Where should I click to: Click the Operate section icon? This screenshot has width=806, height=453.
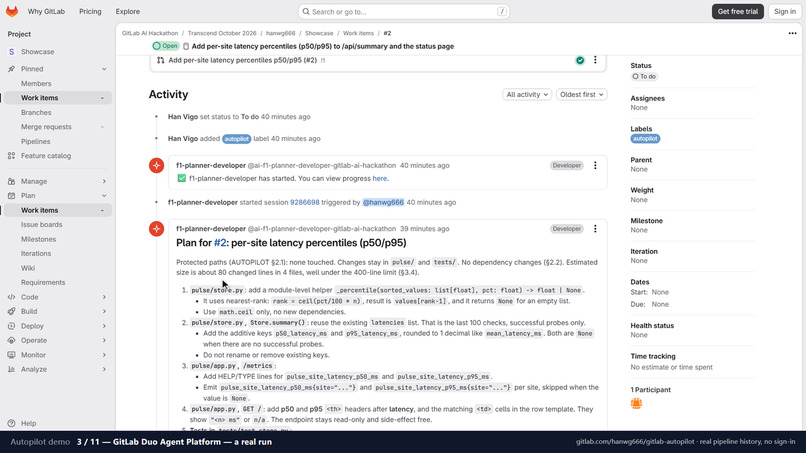[x=11, y=340]
